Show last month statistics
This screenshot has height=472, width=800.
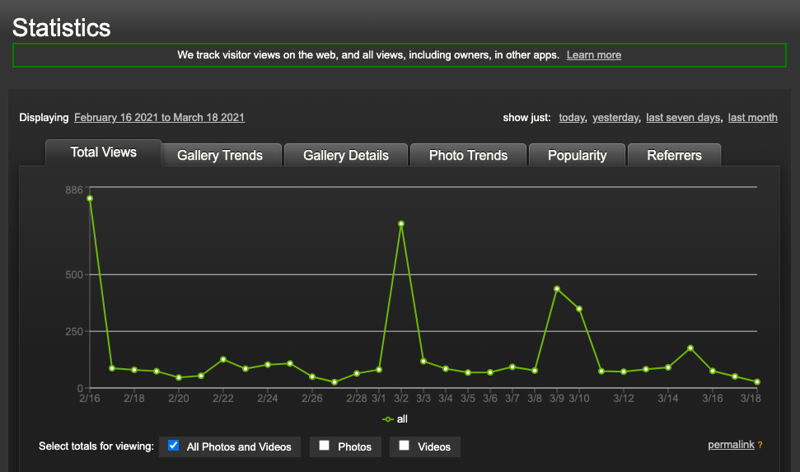coord(752,117)
